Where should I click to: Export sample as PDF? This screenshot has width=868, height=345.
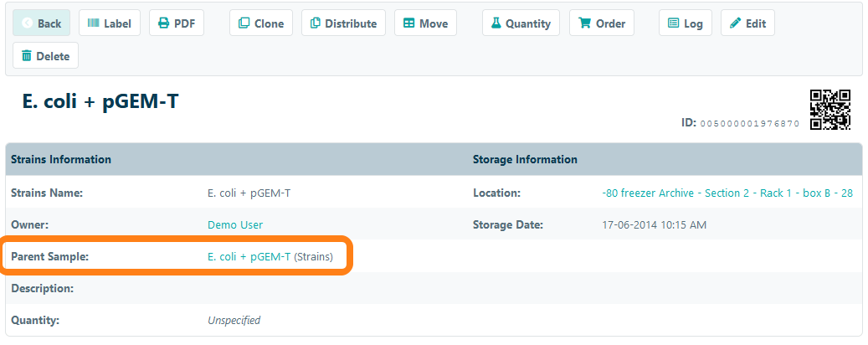[177, 23]
